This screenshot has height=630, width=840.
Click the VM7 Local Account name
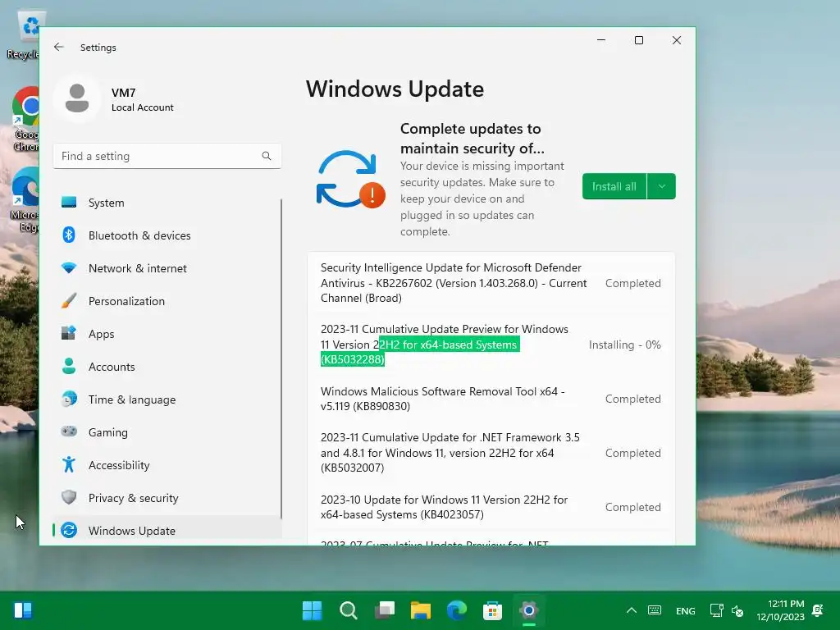143,99
